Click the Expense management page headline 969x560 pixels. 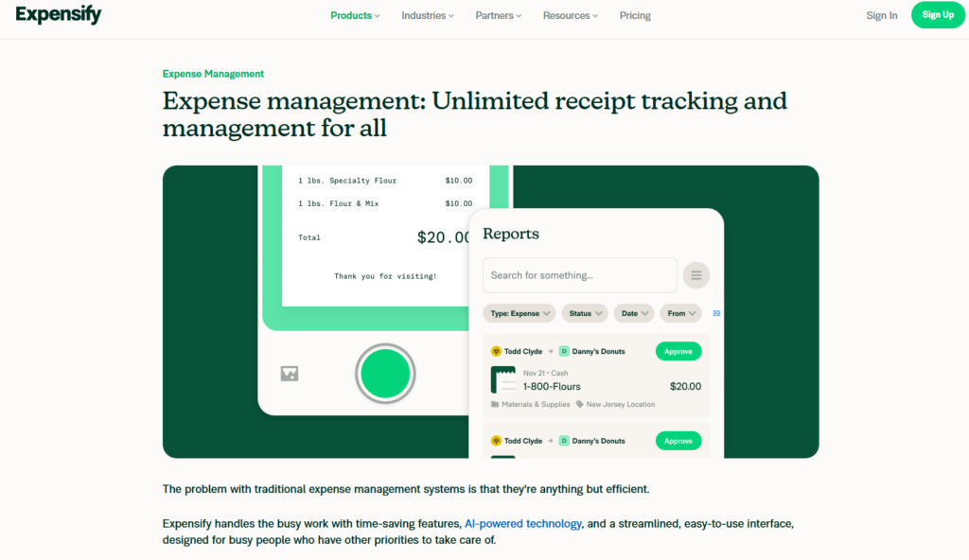[x=475, y=114]
